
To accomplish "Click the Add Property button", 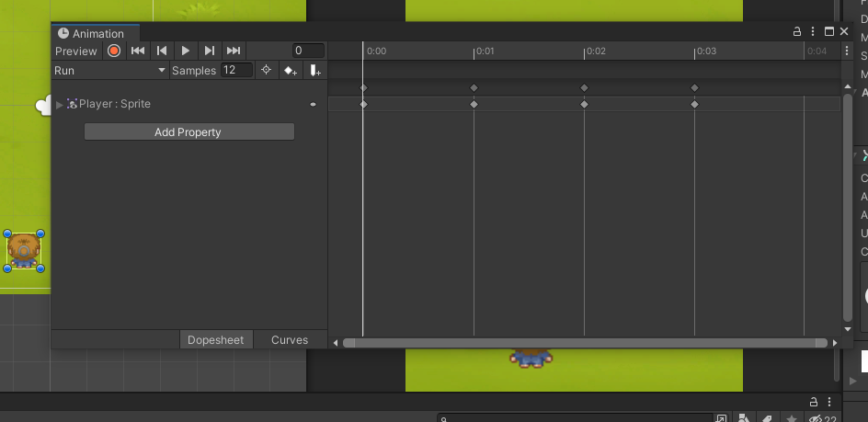I will (188, 132).
